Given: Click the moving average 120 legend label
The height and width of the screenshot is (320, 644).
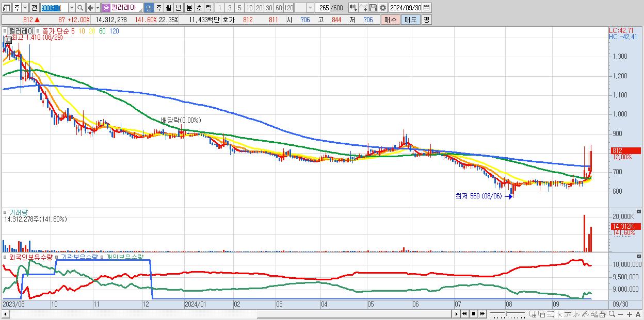Looking at the screenshot, I should pyautogui.click(x=115, y=31).
